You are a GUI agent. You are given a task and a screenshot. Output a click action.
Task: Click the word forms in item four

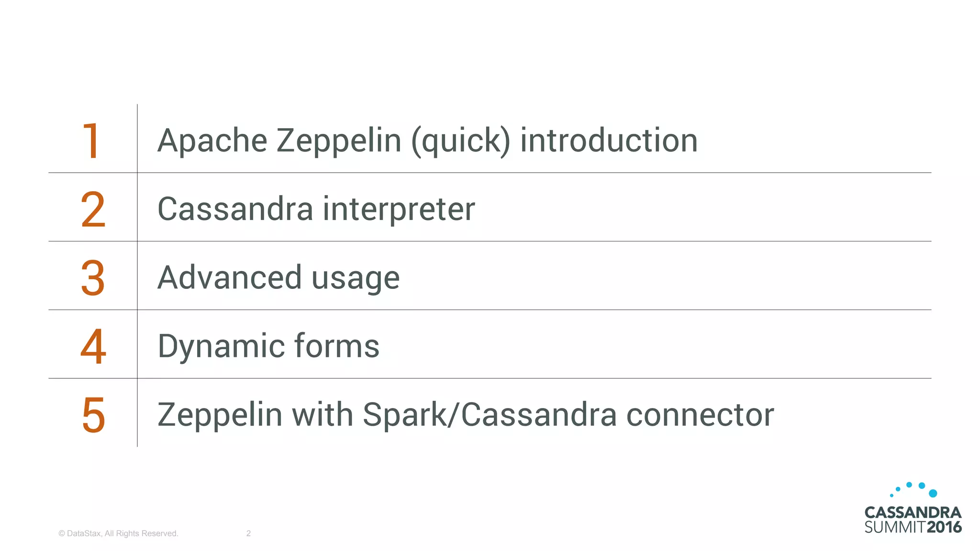(x=336, y=346)
